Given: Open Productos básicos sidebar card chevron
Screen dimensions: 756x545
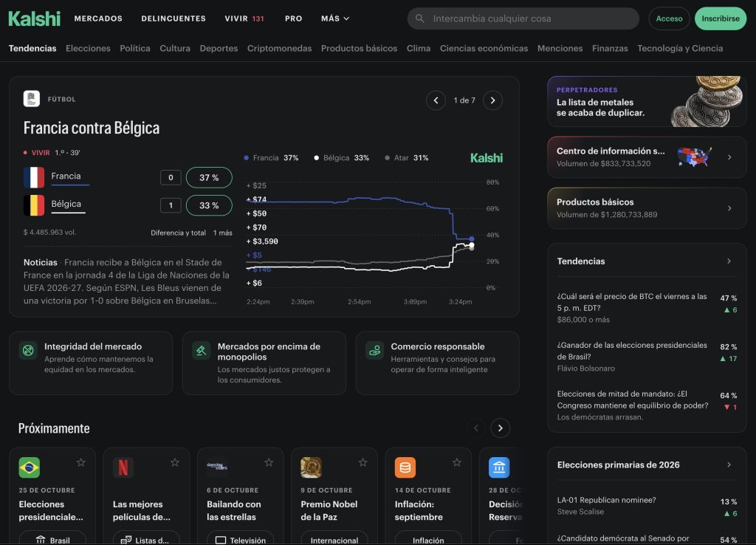Looking at the screenshot, I should pos(729,208).
